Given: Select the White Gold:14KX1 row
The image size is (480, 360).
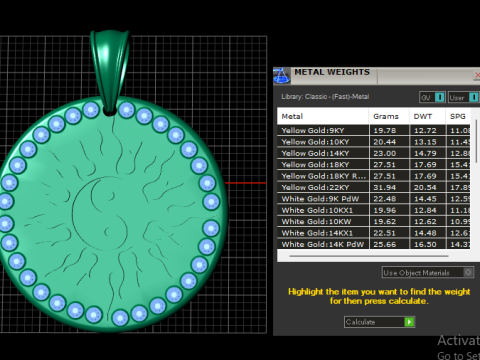Looking at the screenshot, I should (373, 233).
